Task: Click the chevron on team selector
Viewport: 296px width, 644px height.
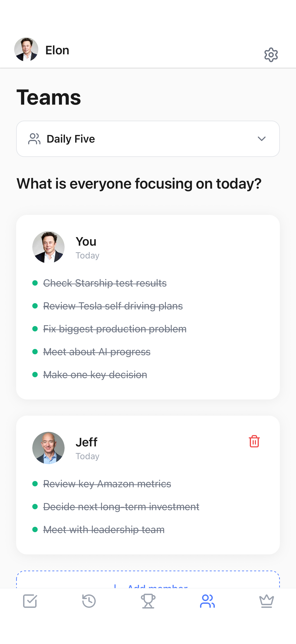Action: 261,139
